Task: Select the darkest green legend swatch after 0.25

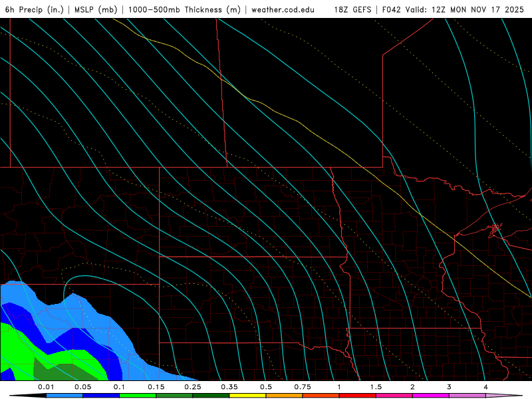Action: [211, 396]
